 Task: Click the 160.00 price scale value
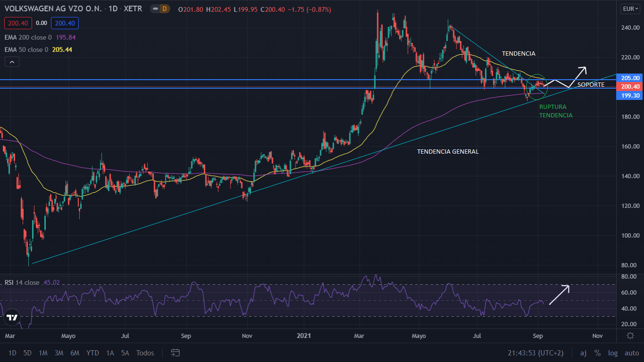pos(630,146)
